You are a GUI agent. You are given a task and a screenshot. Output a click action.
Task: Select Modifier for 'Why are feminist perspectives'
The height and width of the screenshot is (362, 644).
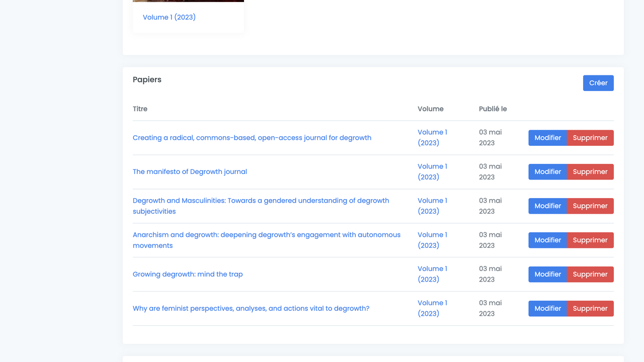547,309
